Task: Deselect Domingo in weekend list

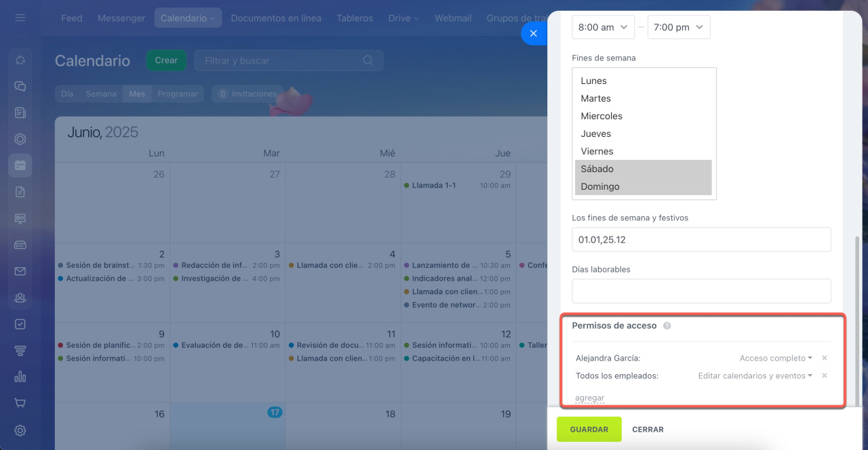Action: click(644, 186)
